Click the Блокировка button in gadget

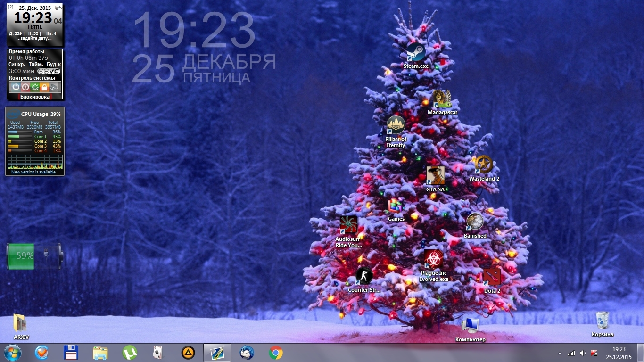(35, 96)
